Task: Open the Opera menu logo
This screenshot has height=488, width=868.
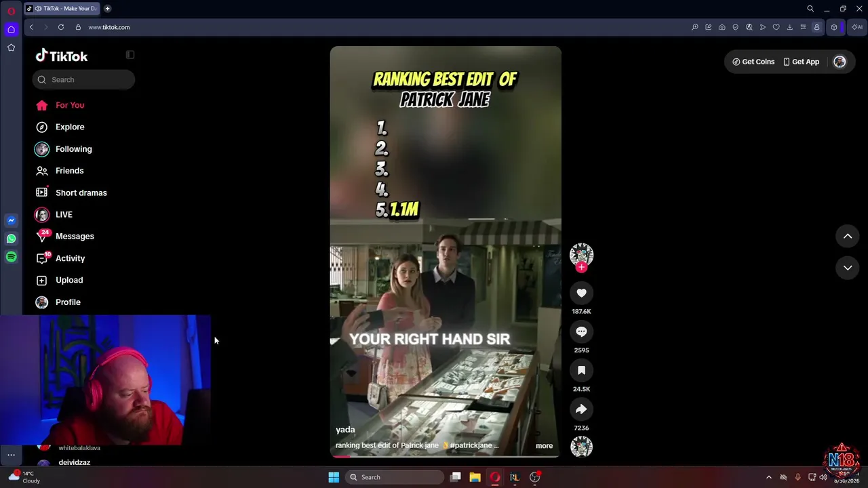Action: click(x=11, y=10)
